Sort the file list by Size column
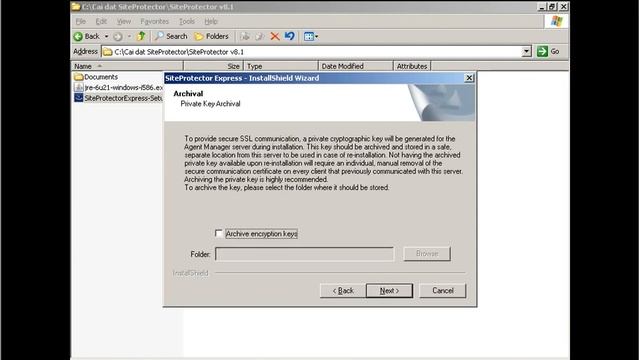 coord(213,66)
